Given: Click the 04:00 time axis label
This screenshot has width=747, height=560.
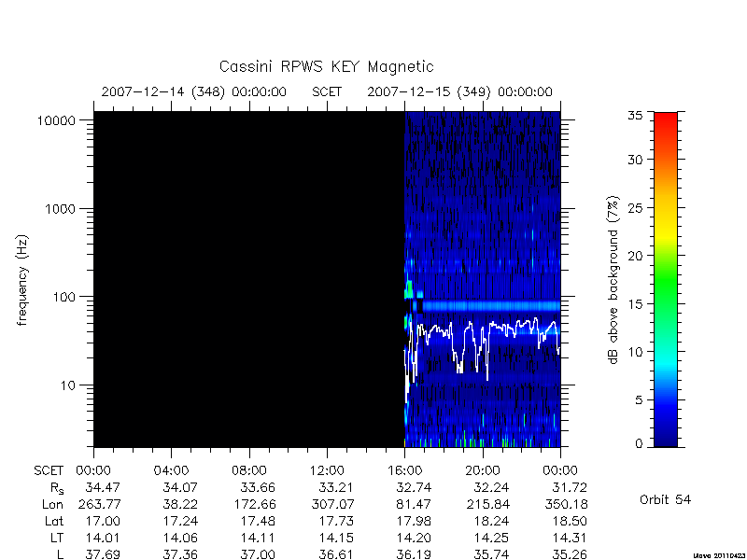Looking at the screenshot, I should 171,470.
